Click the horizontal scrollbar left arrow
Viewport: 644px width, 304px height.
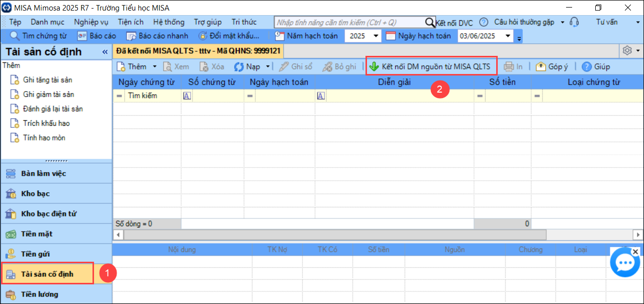pos(118,235)
